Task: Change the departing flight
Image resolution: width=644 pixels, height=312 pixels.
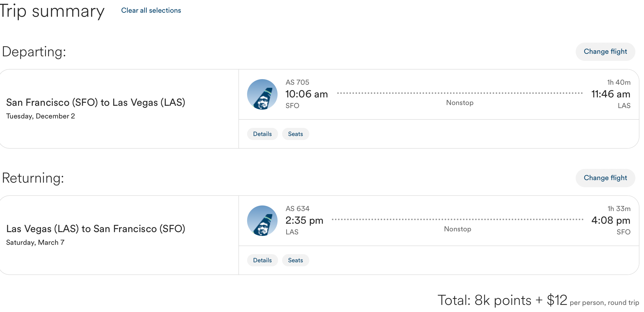Action: click(x=605, y=51)
